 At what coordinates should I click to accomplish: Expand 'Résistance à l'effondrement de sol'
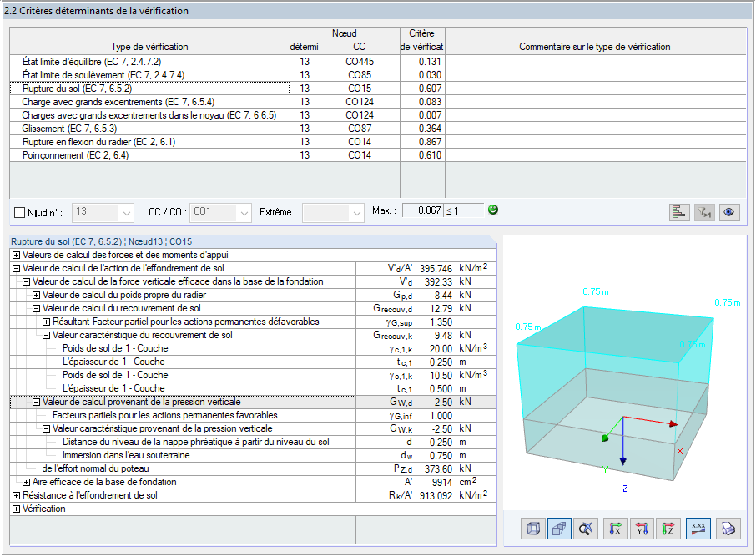pos(16,496)
